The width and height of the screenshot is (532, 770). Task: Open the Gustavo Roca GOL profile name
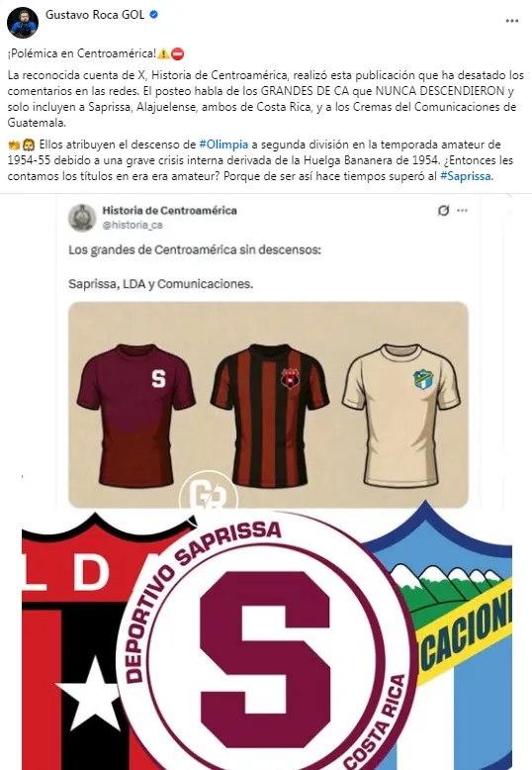(x=95, y=15)
